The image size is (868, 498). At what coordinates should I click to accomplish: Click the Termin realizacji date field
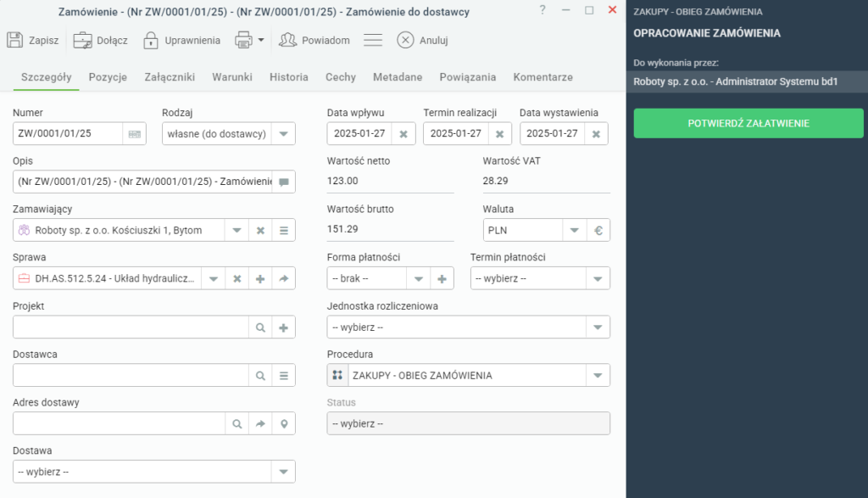[x=455, y=134]
